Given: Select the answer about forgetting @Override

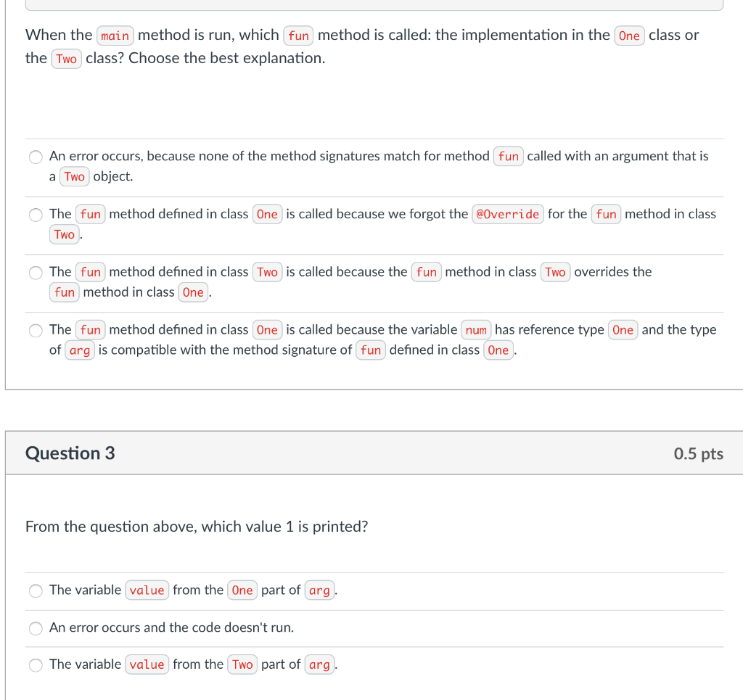Looking at the screenshot, I should pos(36,215).
